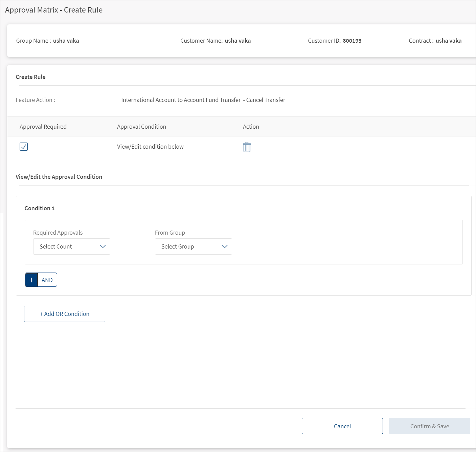Click the Contract value usha vaka

click(x=448, y=41)
